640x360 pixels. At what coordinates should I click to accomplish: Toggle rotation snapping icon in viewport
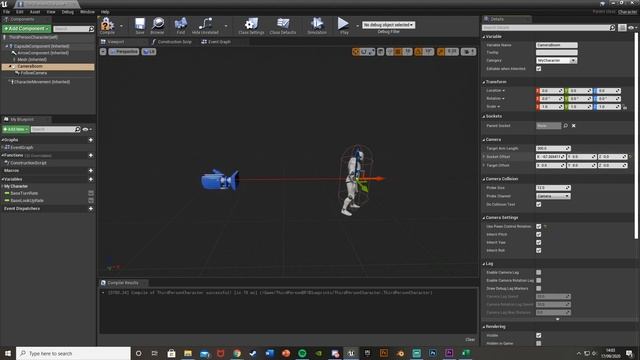[x=418, y=52]
